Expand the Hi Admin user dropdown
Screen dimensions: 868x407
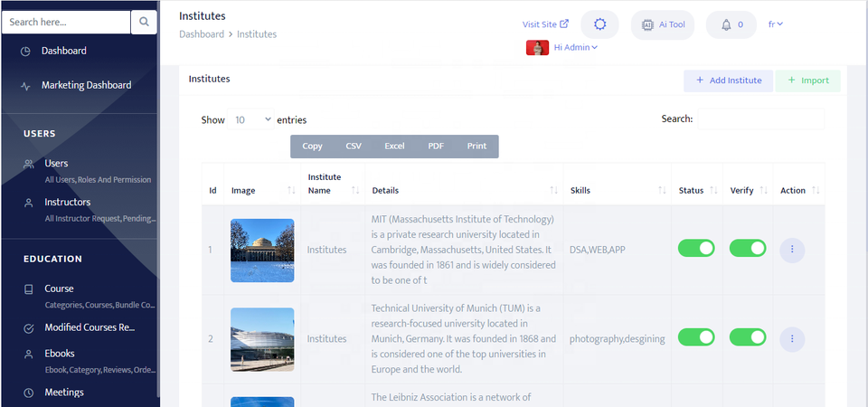pyautogui.click(x=576, y=48)
